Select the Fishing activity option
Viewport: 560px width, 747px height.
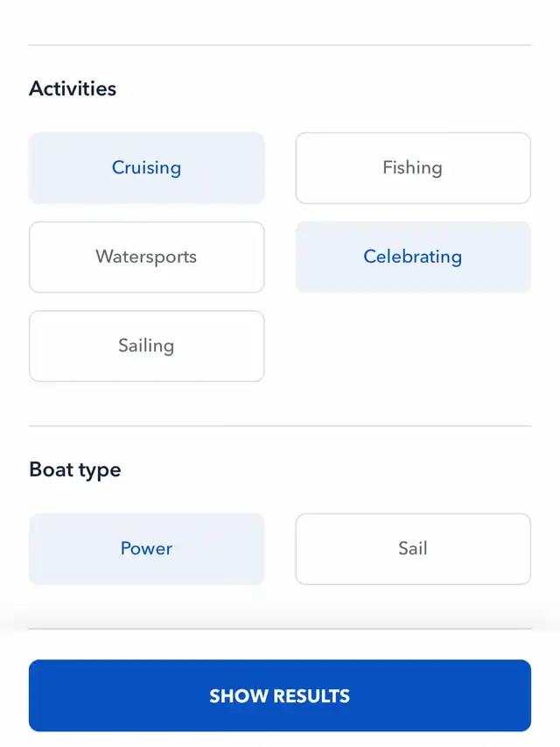(413, 168)
